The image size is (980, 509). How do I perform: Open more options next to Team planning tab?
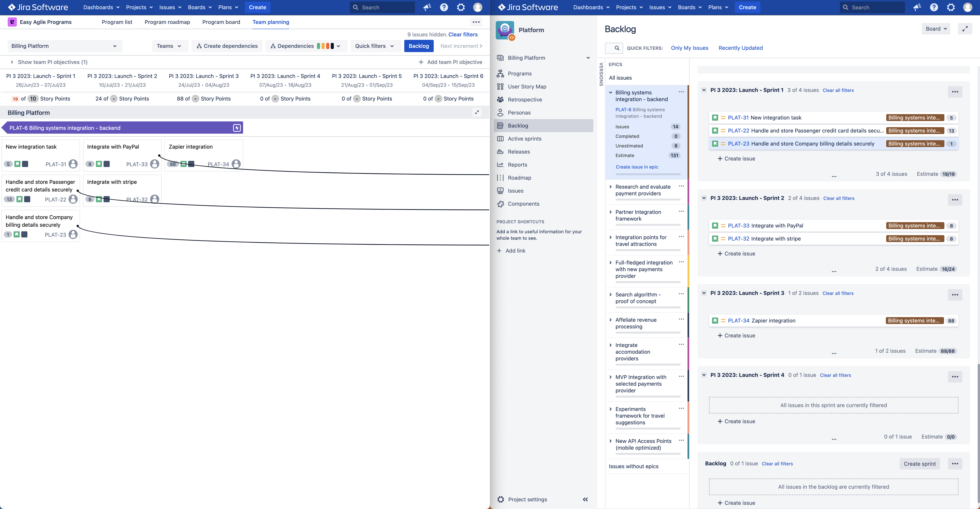click(476, 22)
